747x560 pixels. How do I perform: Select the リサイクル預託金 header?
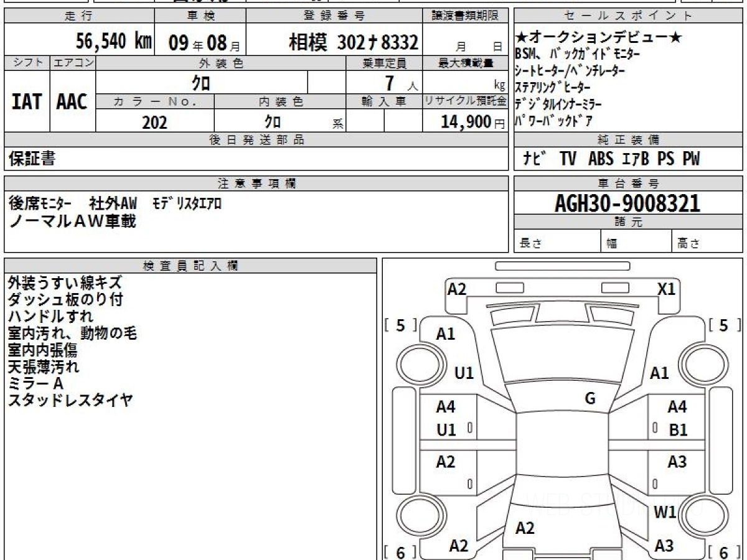point(465,101)
